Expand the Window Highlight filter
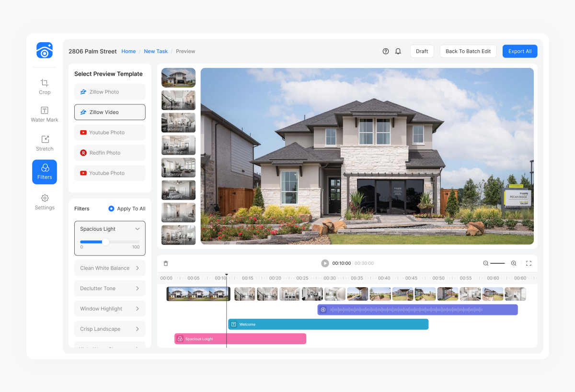This screenshot has height=392, width=575. [110, 309]
